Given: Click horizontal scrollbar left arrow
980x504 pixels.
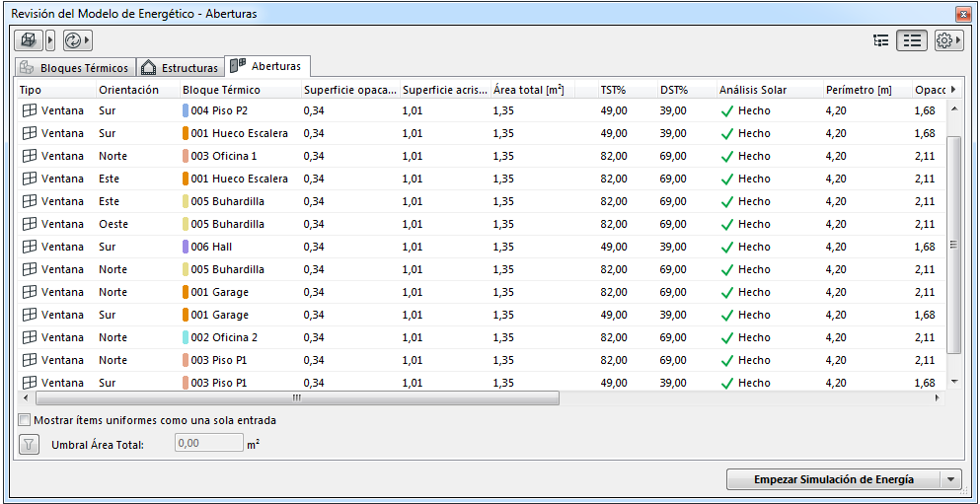Looking at the screenshot, I should pyautogui.click(x=26, y=397).
